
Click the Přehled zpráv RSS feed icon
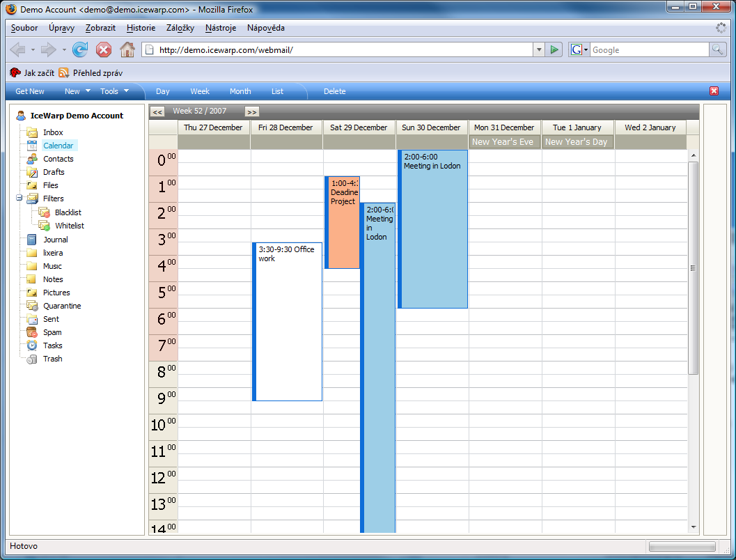coord(64,72)
